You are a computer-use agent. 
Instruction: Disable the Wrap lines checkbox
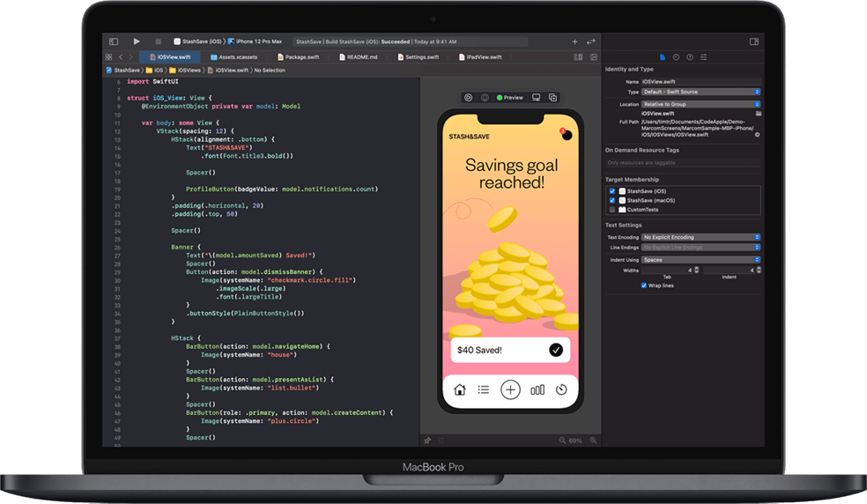(644, 285)
